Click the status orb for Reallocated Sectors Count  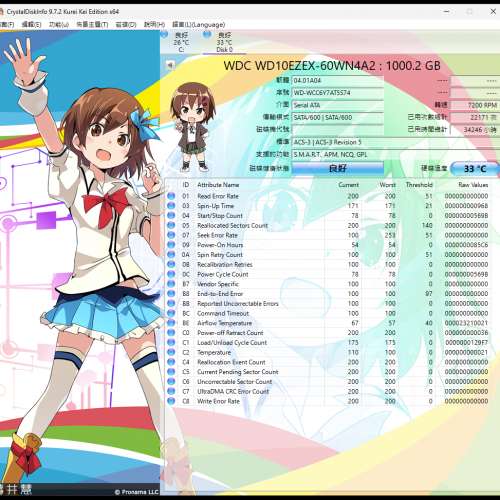171,225
